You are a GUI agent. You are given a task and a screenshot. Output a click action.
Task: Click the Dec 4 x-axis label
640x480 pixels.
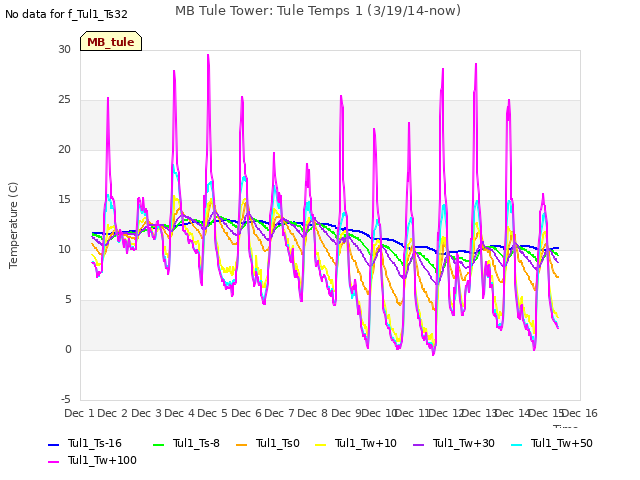click(x=179, y=413)
